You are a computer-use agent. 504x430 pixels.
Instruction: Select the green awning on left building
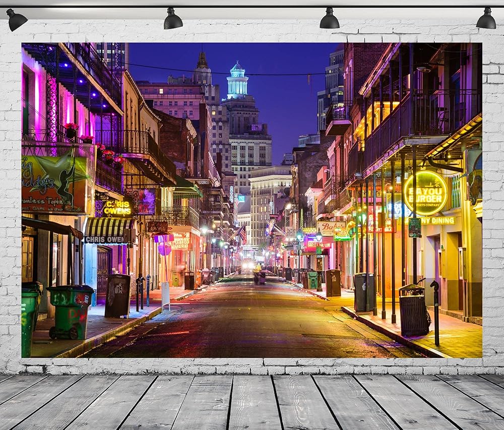(x=186, y=189)
